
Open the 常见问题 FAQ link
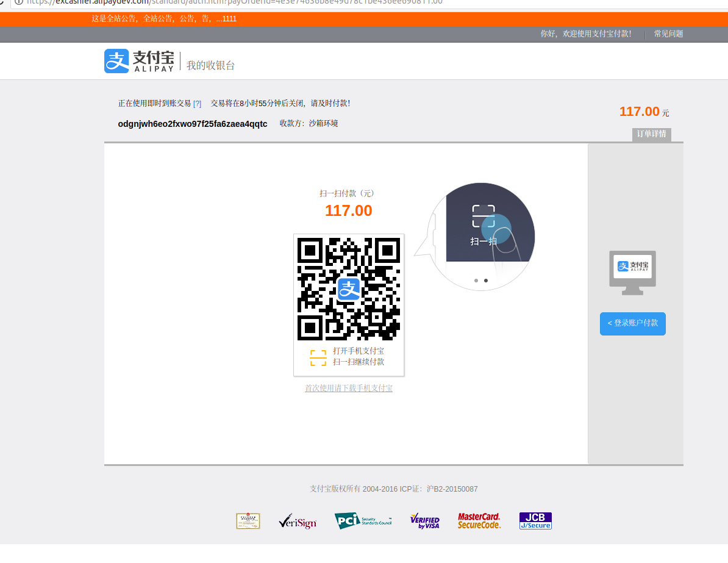coord(668,34)
